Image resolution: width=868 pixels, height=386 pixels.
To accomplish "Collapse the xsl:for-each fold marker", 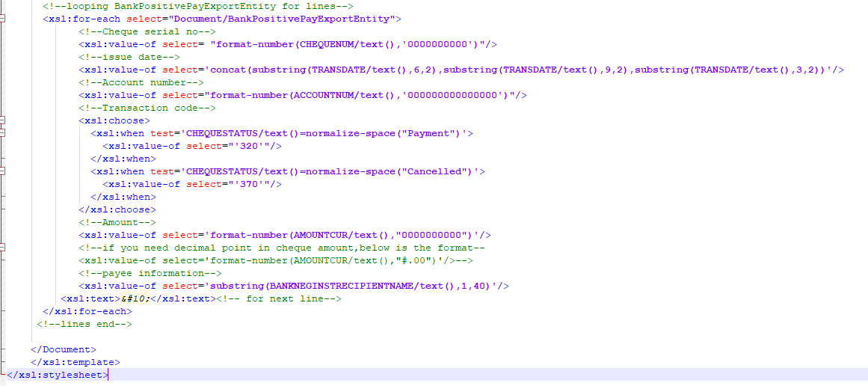I will pyautogui.click(x=2, y=19).
